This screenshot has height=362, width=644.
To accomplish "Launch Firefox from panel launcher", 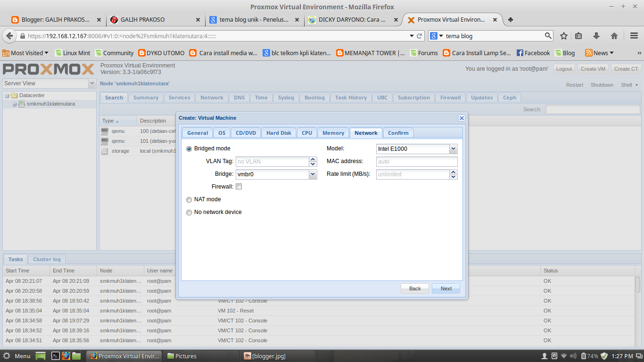I will pos(66,356).
